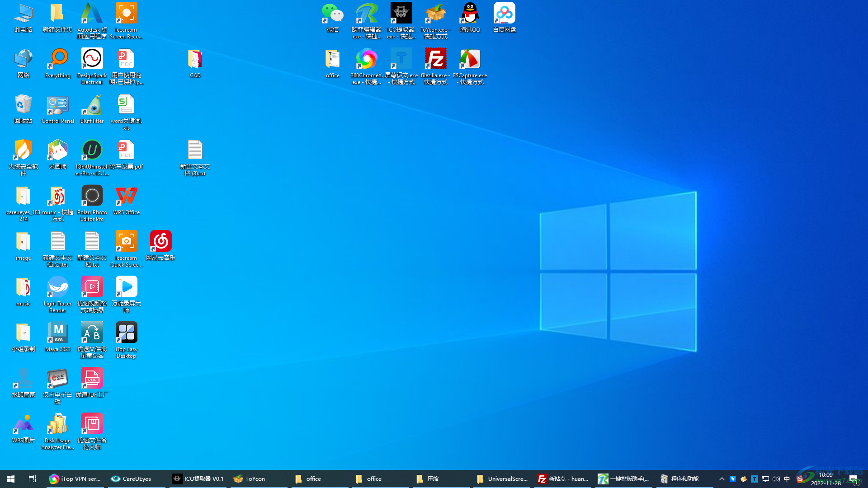Viewport: 868px width, 488px height.
Task: Launch WPS Office shortcut
Action: 126,201
